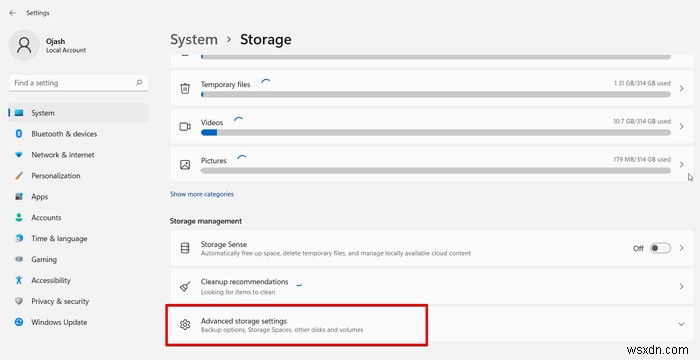Screen dimensions: 700x360
Task: Click the Personalization brush icon
Action: click(x=19, y=176)
